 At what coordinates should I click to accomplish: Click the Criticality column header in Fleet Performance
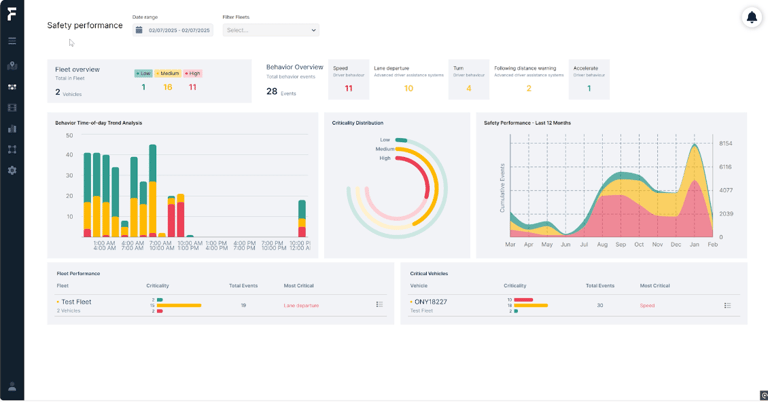click(158, 285)
